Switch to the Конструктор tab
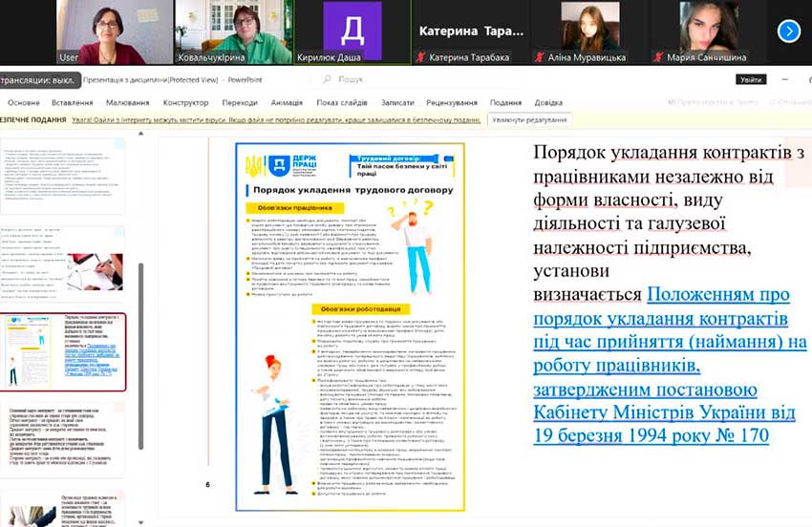 (x=185, y=102)
